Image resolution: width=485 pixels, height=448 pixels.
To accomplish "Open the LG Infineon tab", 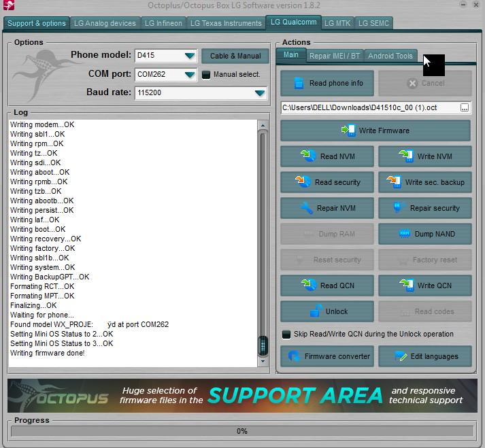I will pos(163,23).
